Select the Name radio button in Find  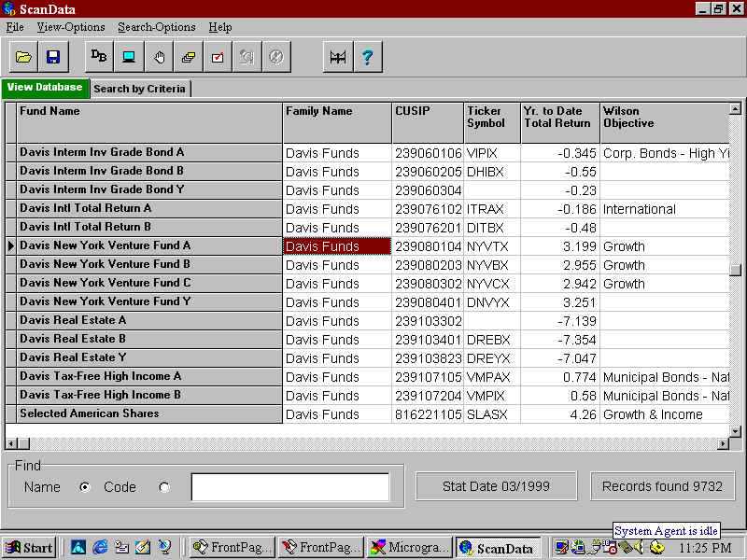[86, 487]
